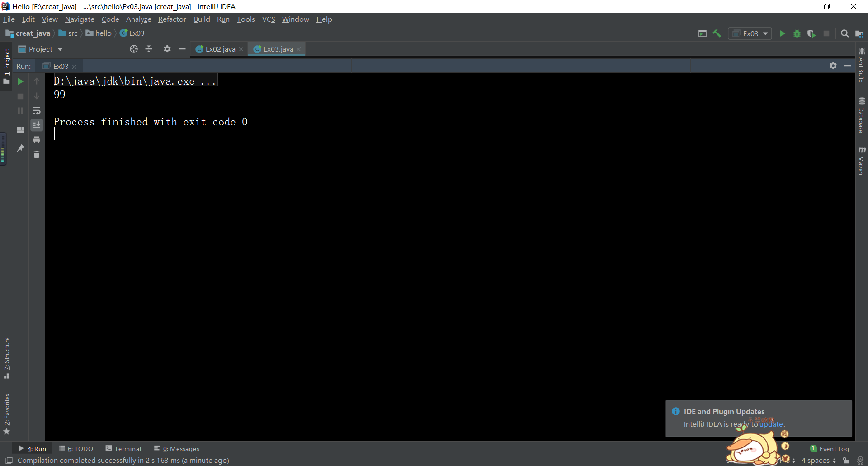Click the Ex03 class breadcrumb
Screen dimensions: 868x466
[132, 33]
